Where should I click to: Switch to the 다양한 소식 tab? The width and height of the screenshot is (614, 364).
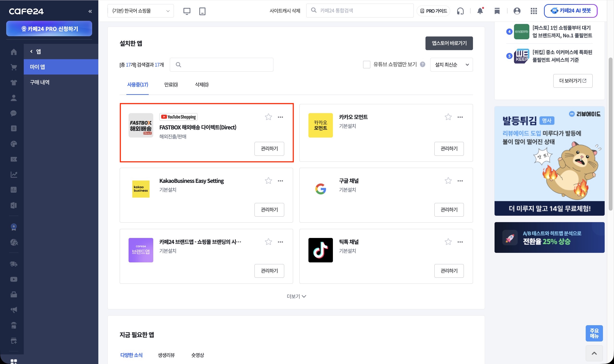131,355
